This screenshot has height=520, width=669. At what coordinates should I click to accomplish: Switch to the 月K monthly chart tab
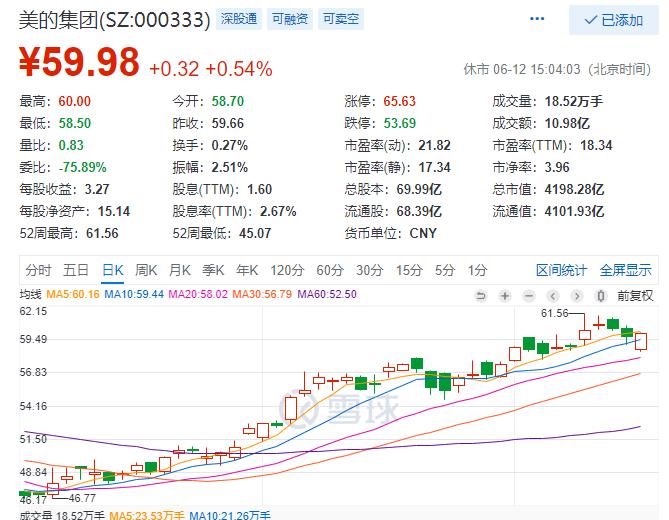click(x=180, y=270)
